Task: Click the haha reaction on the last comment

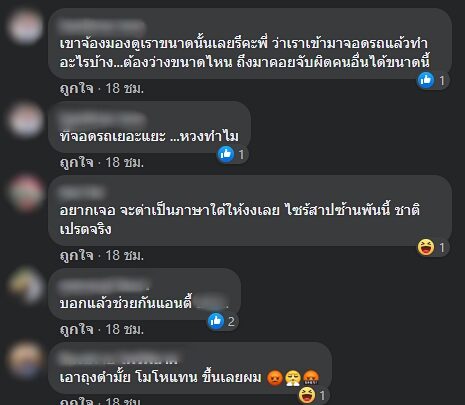Action: click(x=307, y=395)
